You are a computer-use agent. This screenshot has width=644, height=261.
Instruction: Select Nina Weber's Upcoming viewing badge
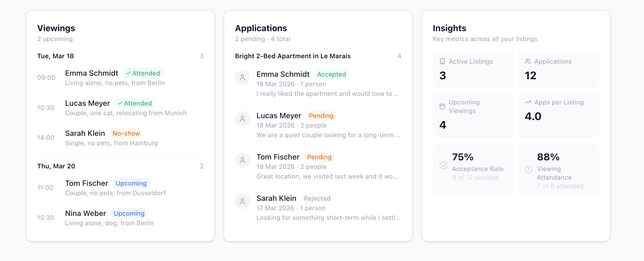[129, 213]
